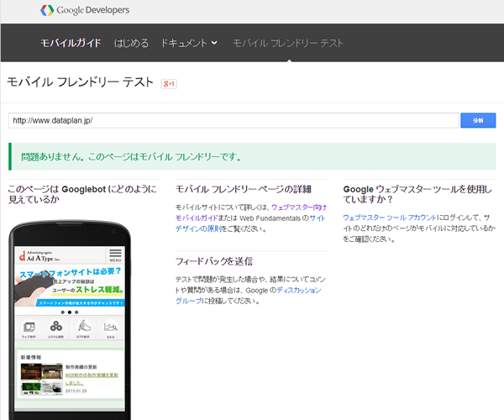Click the ウェブ制作 icon in phone preview
The width and height of the screenshot is (504, 420).
[29, 328]
